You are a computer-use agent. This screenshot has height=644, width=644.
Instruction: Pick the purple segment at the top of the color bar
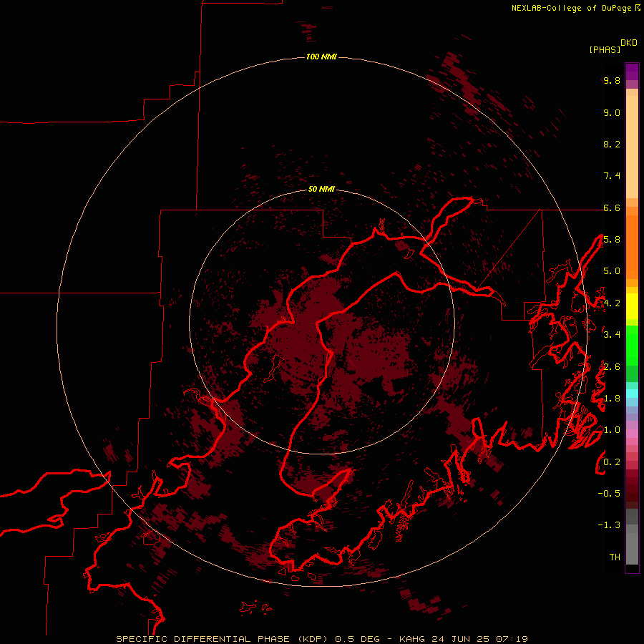pos(632,72)
